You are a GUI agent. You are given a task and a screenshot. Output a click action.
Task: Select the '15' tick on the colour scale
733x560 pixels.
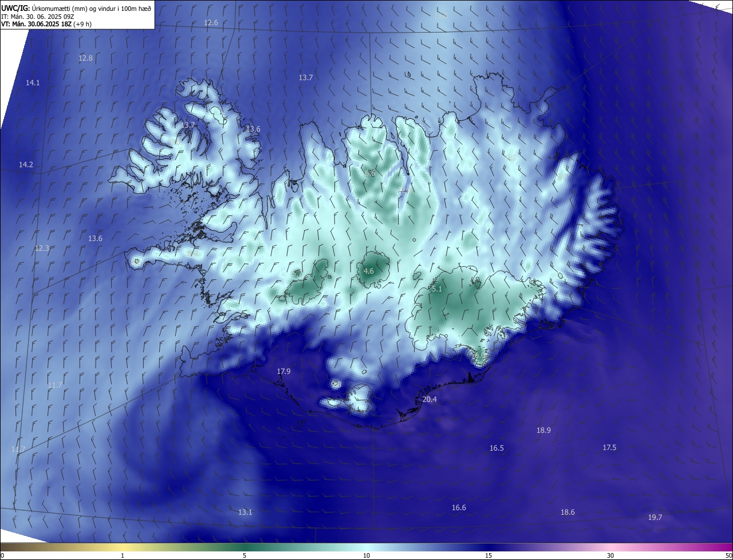tap(488, 555)
